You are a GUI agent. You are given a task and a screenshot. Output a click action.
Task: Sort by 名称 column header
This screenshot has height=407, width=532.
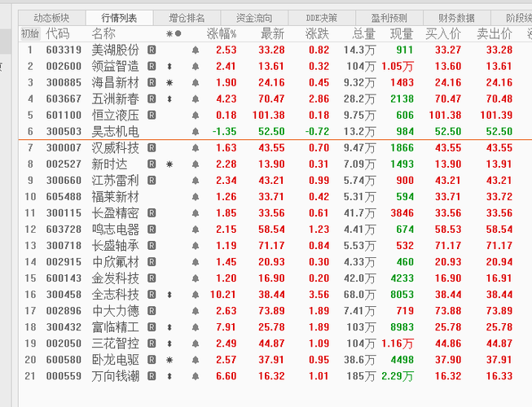(x=103, y=34)
